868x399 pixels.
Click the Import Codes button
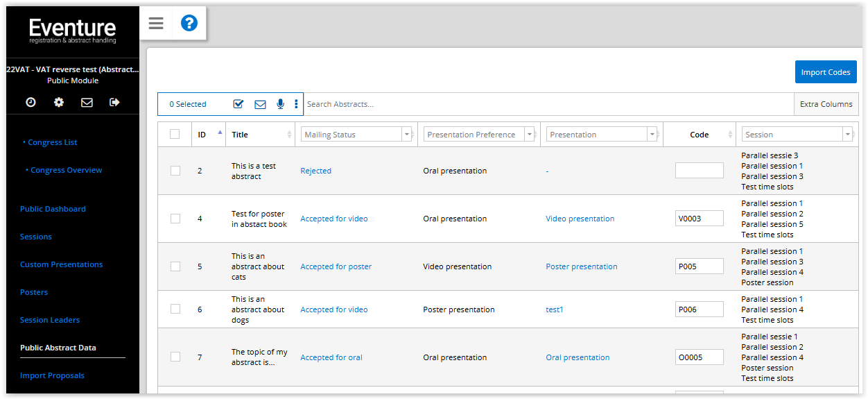[826, 72]
